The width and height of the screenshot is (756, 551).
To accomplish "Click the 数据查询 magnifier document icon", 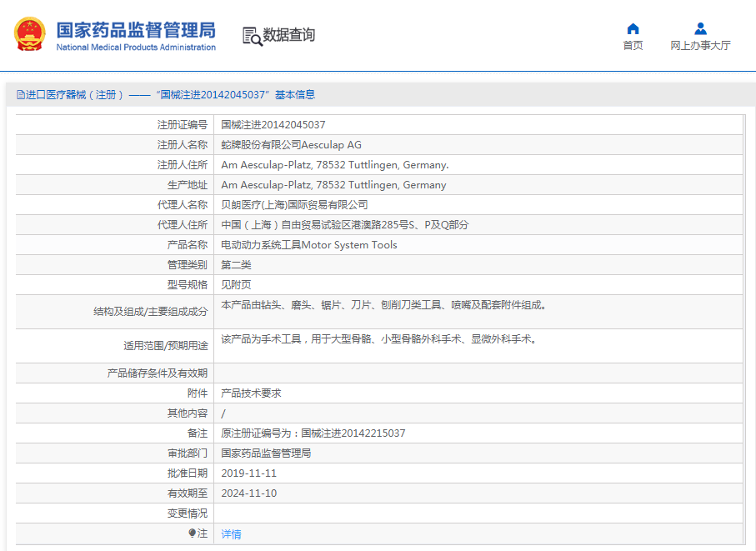I will point(252,36).
